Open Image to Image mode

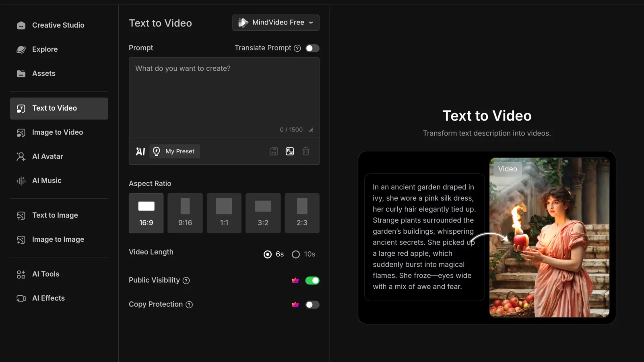tap(59, 240)
